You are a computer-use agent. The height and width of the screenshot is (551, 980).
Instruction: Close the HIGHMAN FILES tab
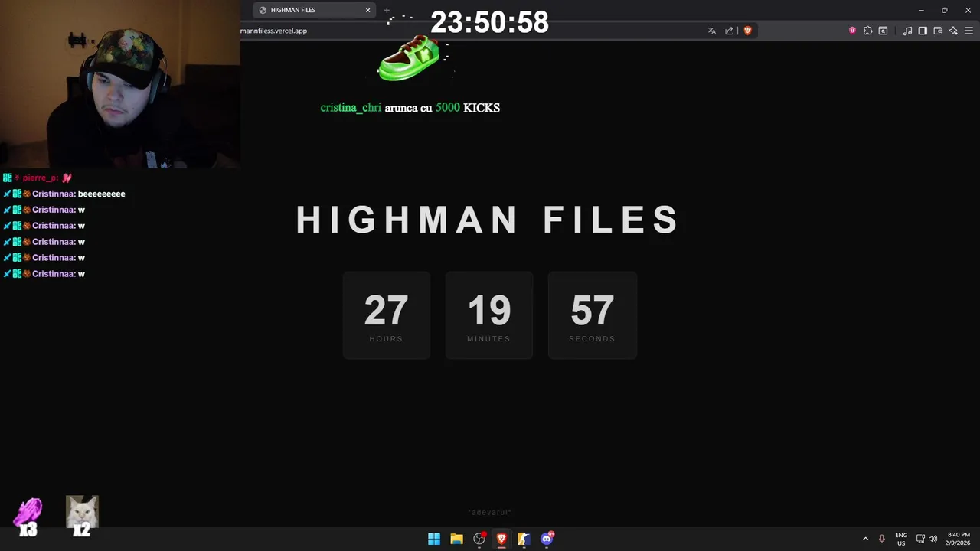click(367, 10)
